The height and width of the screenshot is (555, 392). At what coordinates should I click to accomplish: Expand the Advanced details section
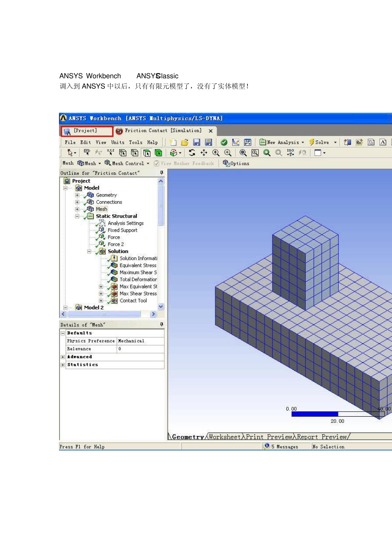63,357
